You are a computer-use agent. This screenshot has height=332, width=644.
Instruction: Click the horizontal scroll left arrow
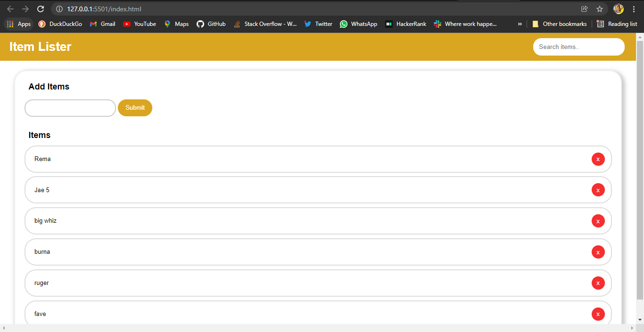4,328
